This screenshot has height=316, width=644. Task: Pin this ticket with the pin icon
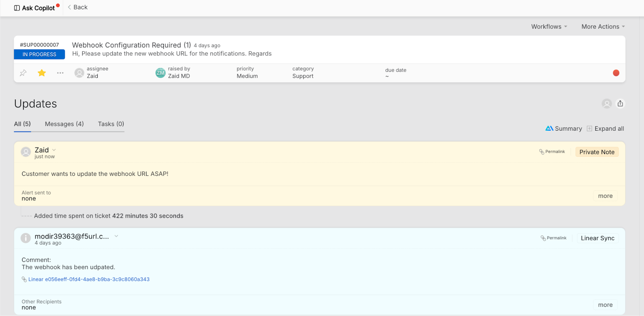click(23, 73)
